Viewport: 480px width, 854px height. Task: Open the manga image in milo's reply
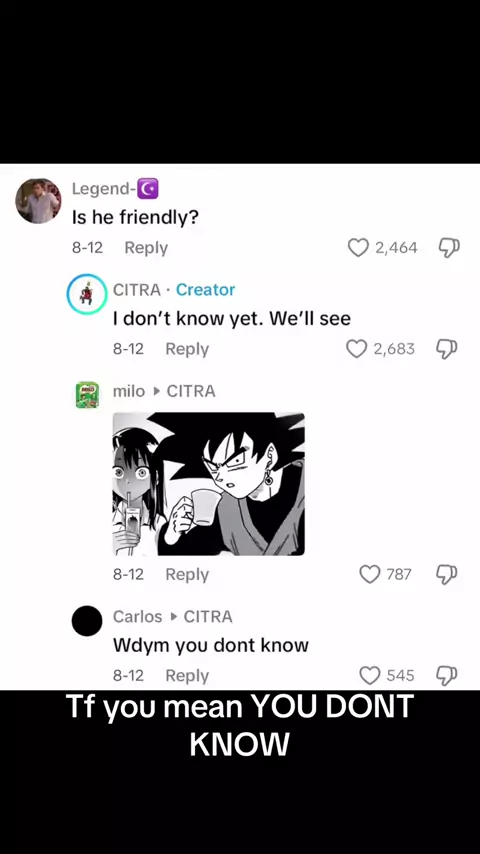tap(209, 484)
